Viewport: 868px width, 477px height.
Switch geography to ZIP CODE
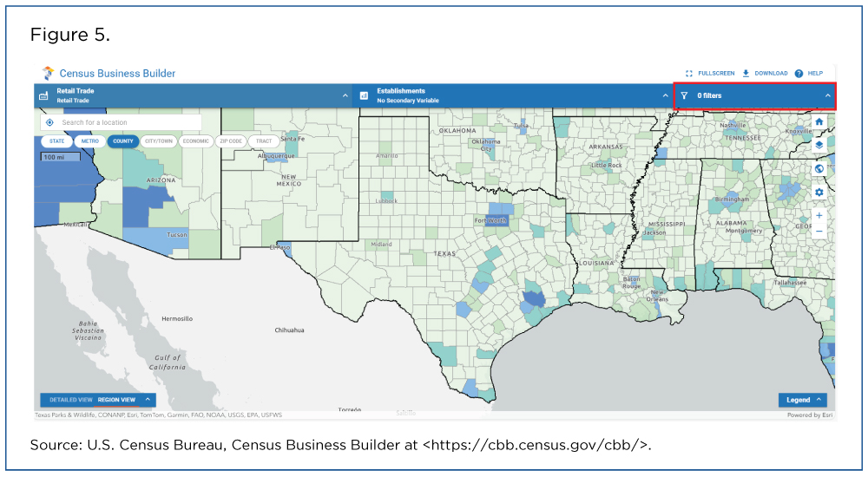click(x=231, y=140)
